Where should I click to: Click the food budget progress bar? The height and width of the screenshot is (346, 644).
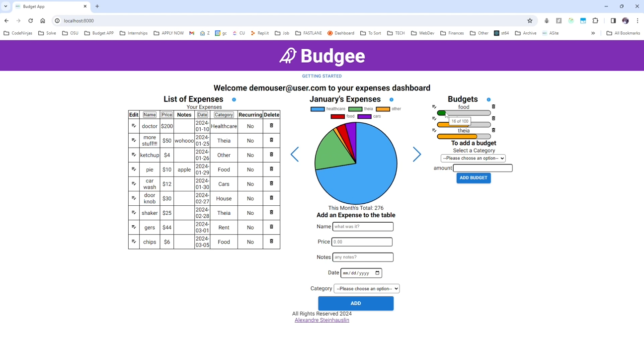(464, 113)
